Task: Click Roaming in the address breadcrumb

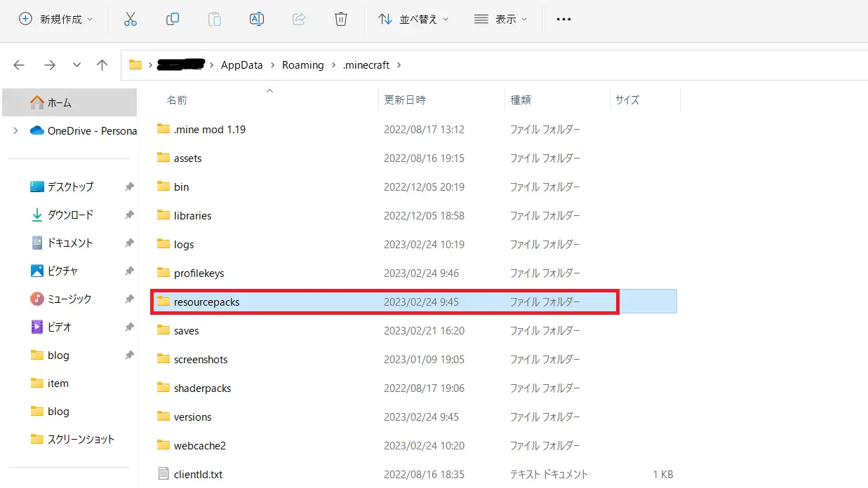Action: coord(302,65)
